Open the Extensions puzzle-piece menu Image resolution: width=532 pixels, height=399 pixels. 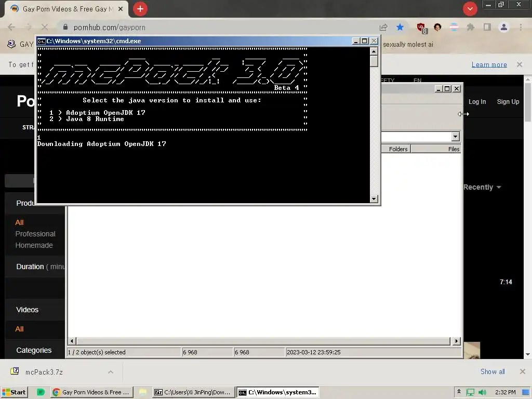(471, 27)
